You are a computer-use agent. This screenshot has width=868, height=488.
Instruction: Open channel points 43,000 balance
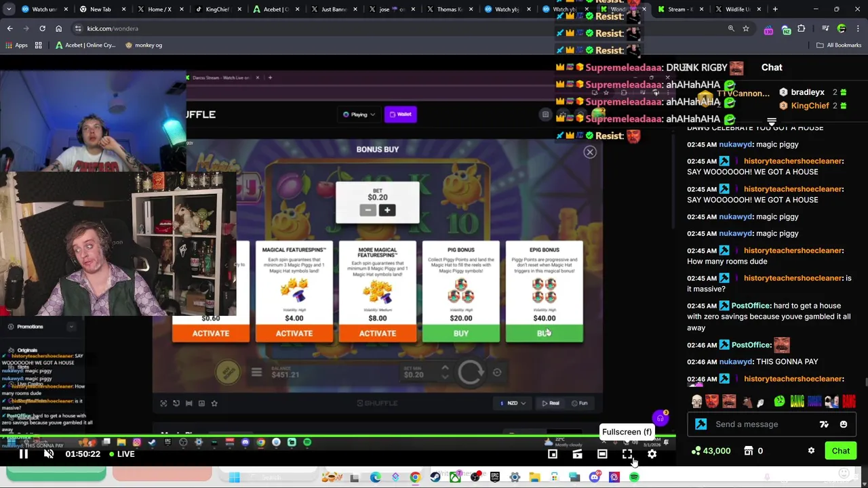click(x=711, y=451)
